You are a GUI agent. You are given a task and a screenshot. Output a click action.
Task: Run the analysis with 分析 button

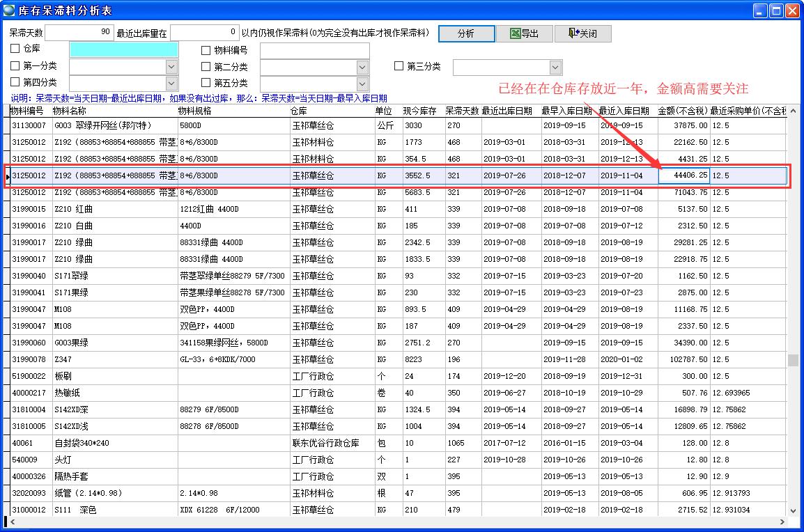[466, 33]
